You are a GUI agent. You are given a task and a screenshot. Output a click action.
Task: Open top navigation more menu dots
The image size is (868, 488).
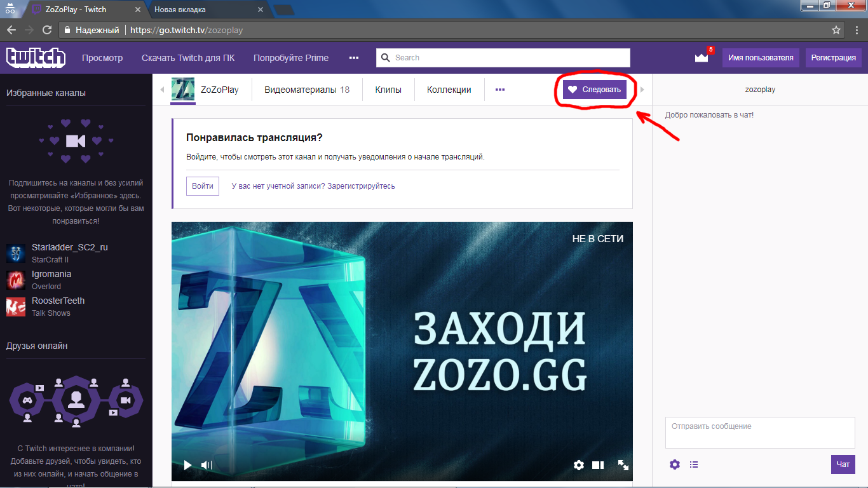point(354,58)
